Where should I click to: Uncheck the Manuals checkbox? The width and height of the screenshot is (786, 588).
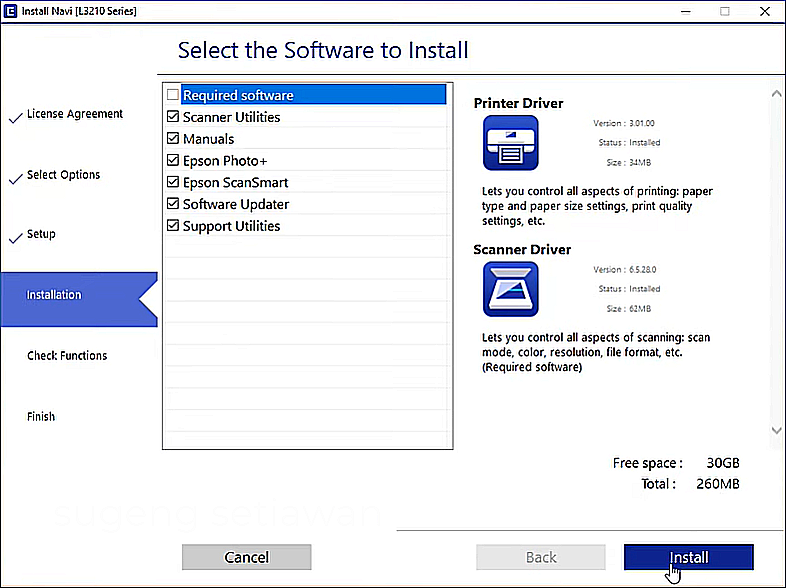pos(173,139)
